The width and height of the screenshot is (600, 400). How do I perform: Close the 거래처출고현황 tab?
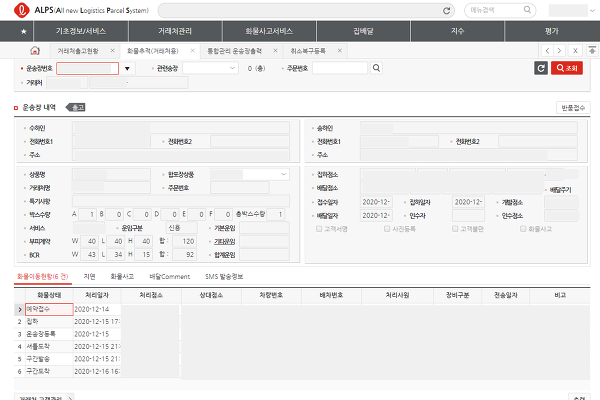coord(112,51)
